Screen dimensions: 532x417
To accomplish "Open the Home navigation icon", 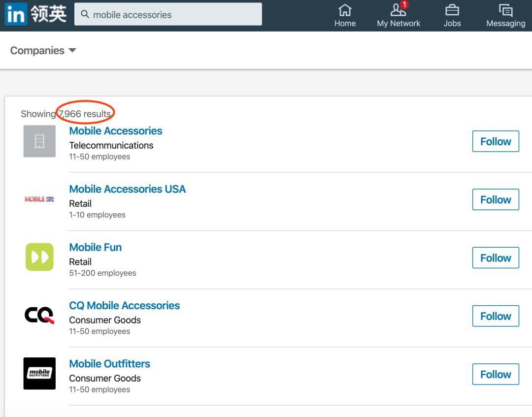I will click(x=345, y=10).
